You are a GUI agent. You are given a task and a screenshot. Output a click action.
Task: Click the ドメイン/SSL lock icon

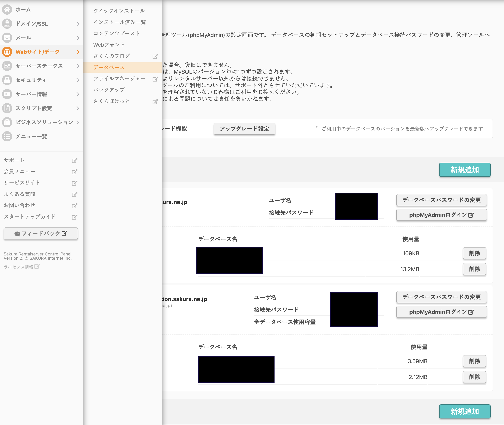[7, 24]
